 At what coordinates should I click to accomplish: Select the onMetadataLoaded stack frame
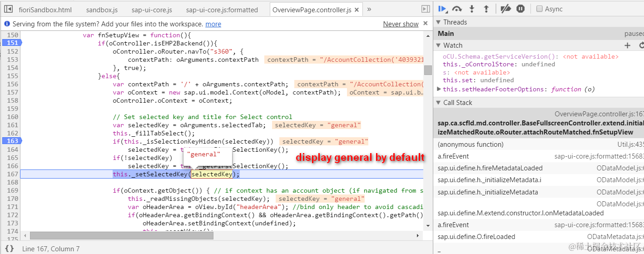click(539, 209)
